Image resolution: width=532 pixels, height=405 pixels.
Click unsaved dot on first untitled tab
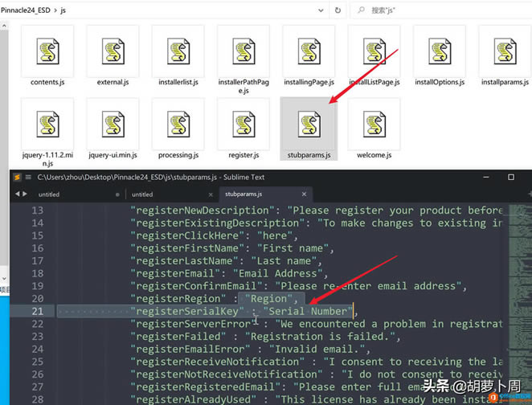point(117,194)
